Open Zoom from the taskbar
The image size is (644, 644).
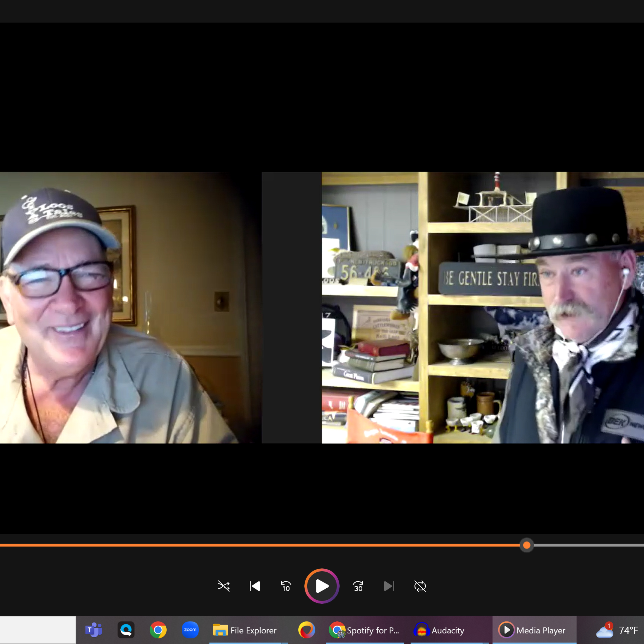[190, 630]
